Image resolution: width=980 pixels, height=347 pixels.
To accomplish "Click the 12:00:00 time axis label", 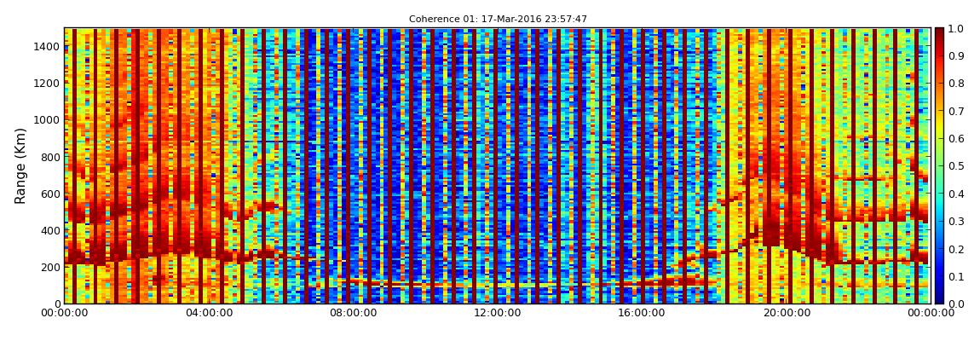I will (x=498, y=313).
